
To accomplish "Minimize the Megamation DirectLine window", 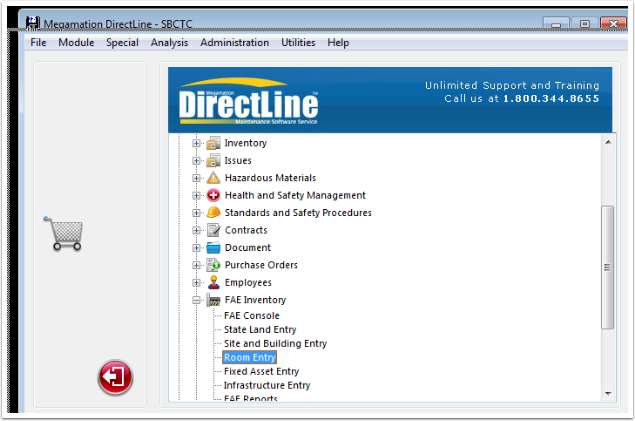I will [556, 24].
